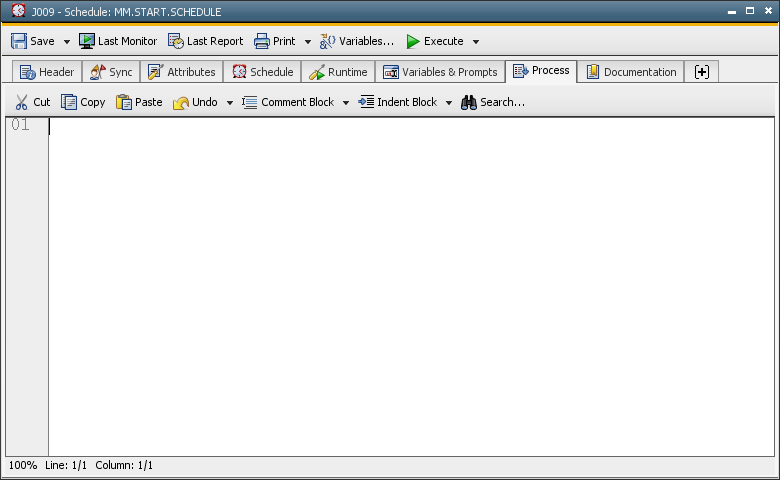Screen dimensions: 780x480
Task: Click the Variables… button label
Action: [367, 41]
